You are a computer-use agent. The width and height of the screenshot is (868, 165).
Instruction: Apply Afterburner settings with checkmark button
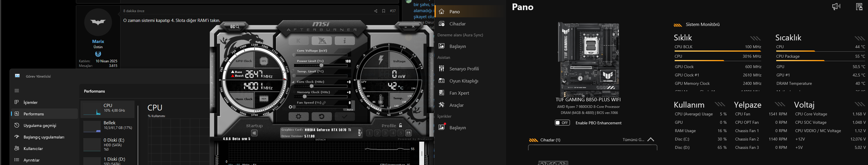[x=344, y=117]
